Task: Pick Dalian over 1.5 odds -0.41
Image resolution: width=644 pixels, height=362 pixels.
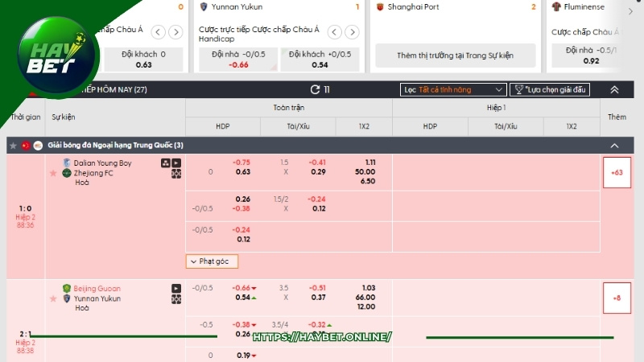Action: (317, 162)
